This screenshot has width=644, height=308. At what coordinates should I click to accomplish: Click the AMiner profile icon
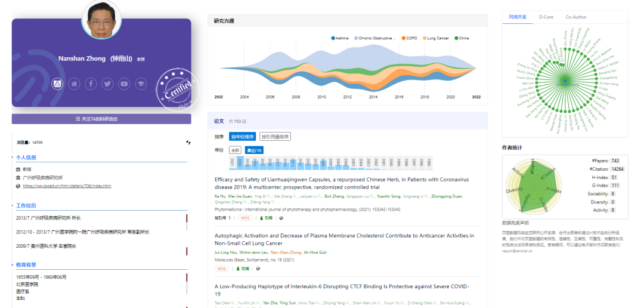[57, 84]
